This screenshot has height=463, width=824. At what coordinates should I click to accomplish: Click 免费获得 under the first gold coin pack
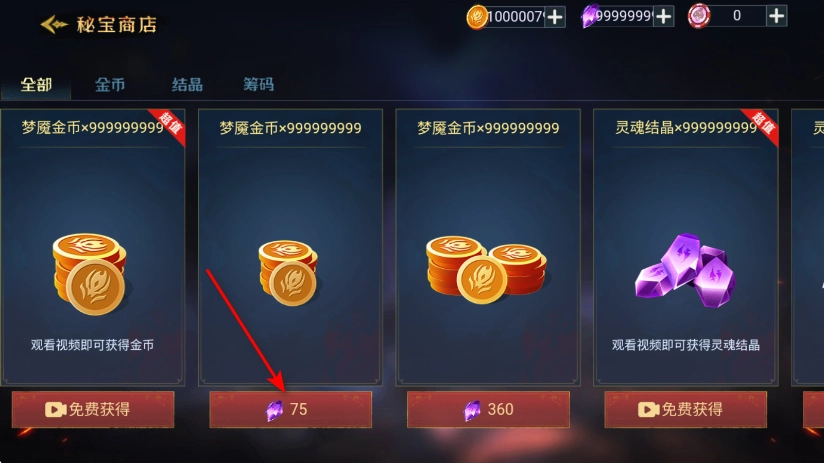tap(93, 409)
